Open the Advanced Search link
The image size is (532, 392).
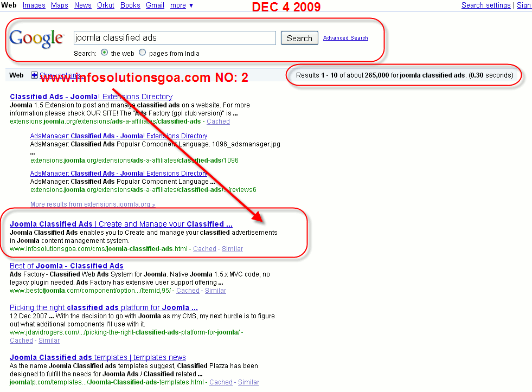tap(345, 38)
